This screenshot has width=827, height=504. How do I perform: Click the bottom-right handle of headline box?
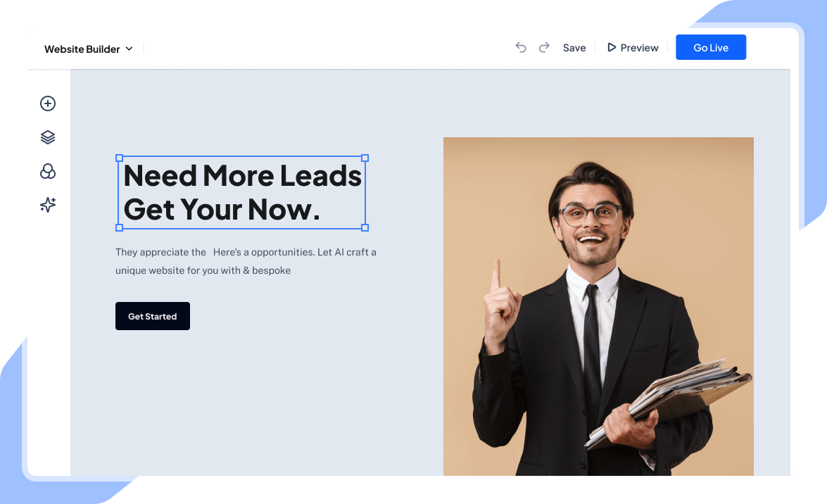(x=365, y=227)
